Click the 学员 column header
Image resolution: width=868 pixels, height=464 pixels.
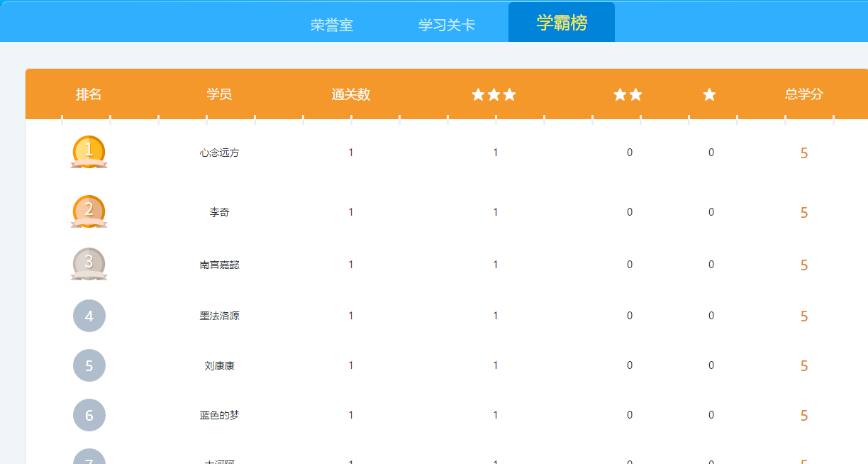(x=219, y=94)
